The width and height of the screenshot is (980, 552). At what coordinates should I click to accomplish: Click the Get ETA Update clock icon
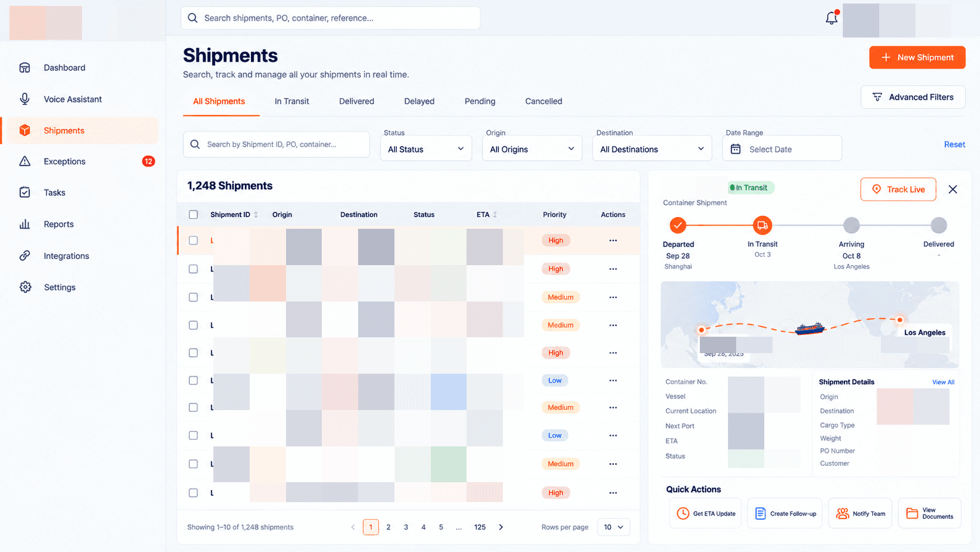(x=683, y=513)
